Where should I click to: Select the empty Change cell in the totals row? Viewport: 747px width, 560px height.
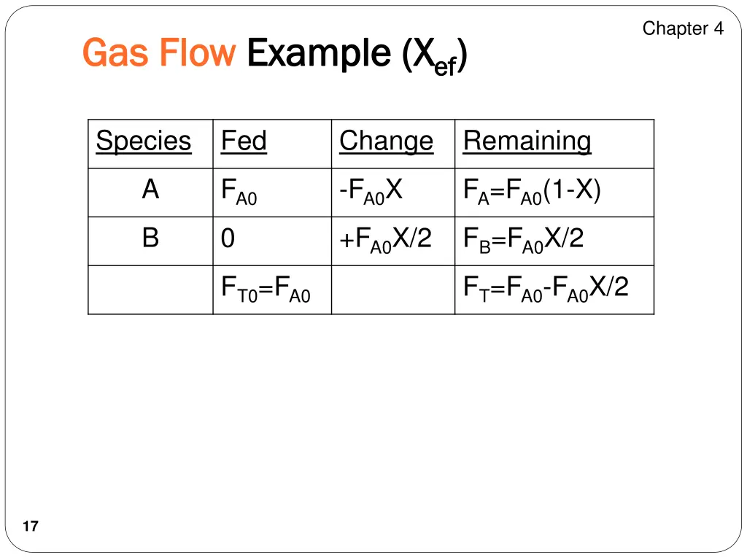pyautogui.click(x=392, y=289)
